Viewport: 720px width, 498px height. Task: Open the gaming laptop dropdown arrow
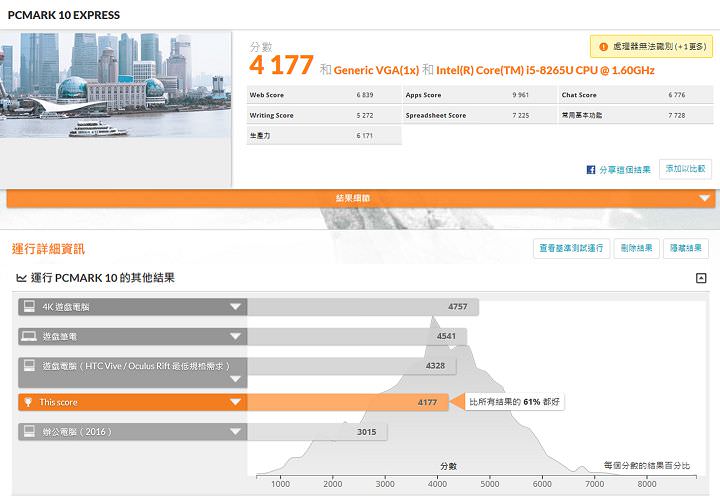pos(235,336)
